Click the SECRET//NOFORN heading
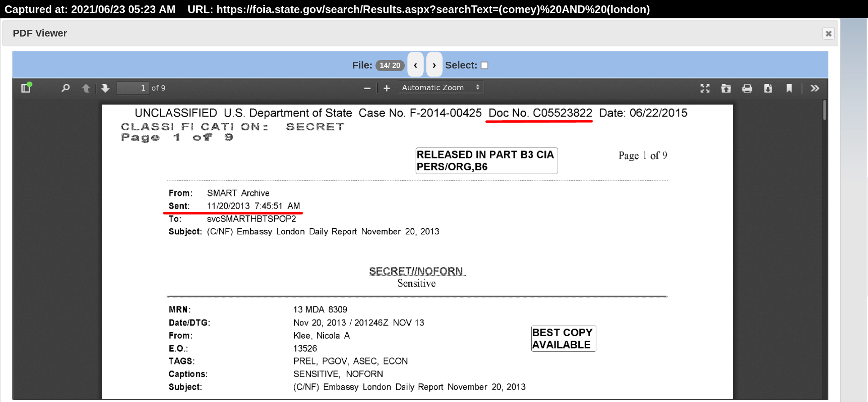 416,271
